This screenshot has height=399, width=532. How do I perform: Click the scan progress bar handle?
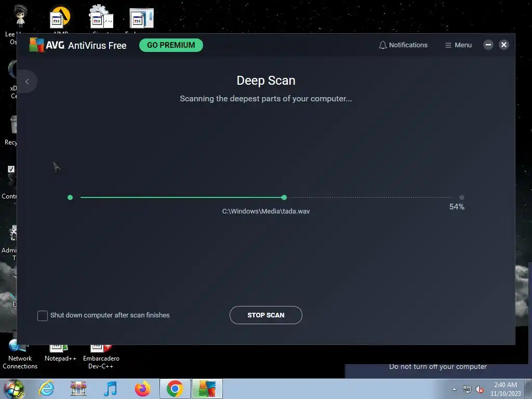tap(284, 197)
